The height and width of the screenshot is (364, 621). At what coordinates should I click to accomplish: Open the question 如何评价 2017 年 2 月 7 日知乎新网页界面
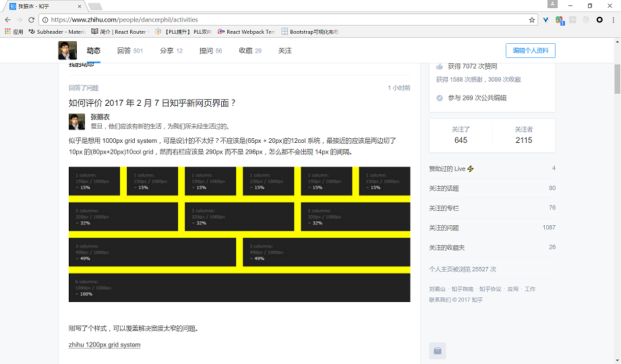coord(152,103)
